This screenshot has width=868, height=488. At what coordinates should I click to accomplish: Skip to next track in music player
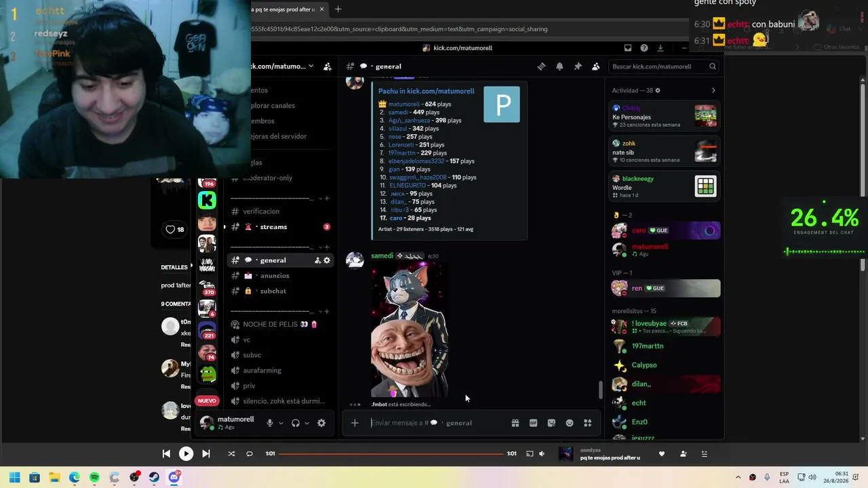206,454
